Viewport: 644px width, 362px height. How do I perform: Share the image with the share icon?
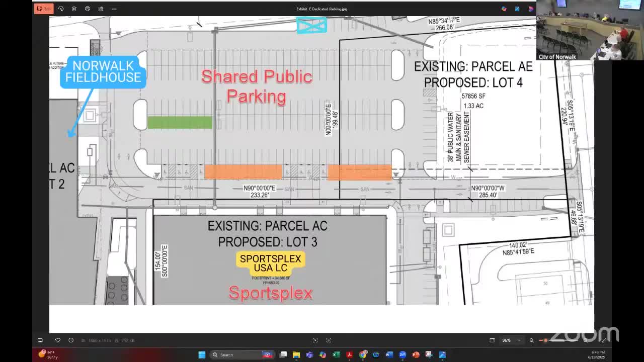pos(101,9)
